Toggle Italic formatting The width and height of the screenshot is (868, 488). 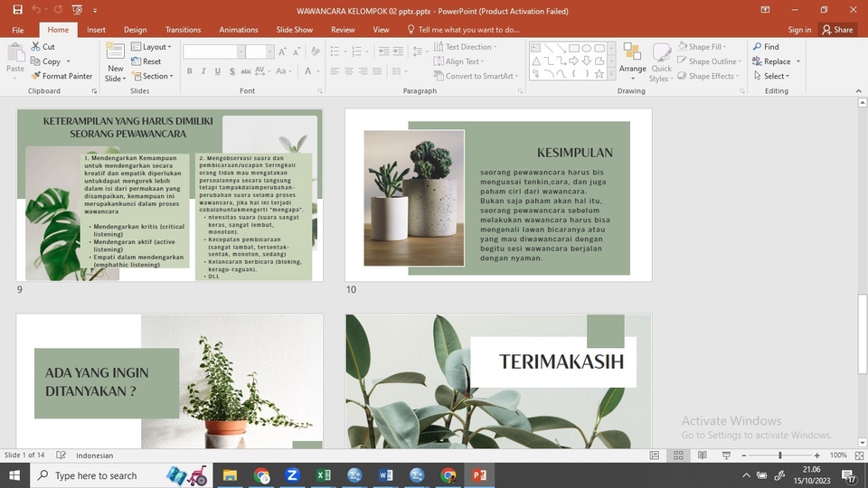203,70
